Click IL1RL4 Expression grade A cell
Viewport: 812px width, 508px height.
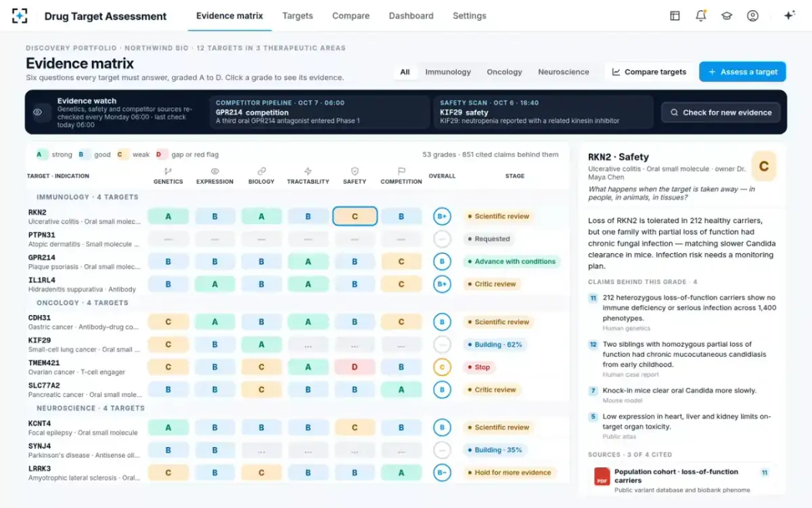pyautogui.click(x=215, y=284)
